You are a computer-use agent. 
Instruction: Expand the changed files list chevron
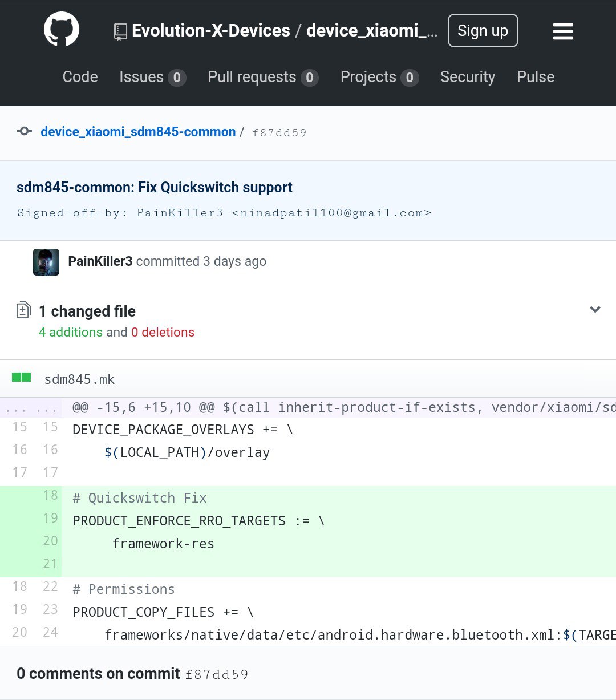coord(595,309)
